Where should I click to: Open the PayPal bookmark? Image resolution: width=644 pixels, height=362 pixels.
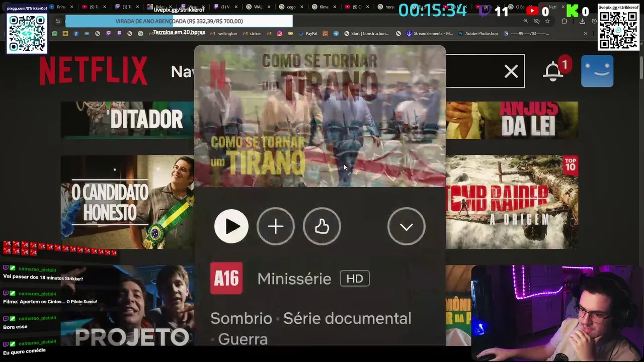coord(308,33)
